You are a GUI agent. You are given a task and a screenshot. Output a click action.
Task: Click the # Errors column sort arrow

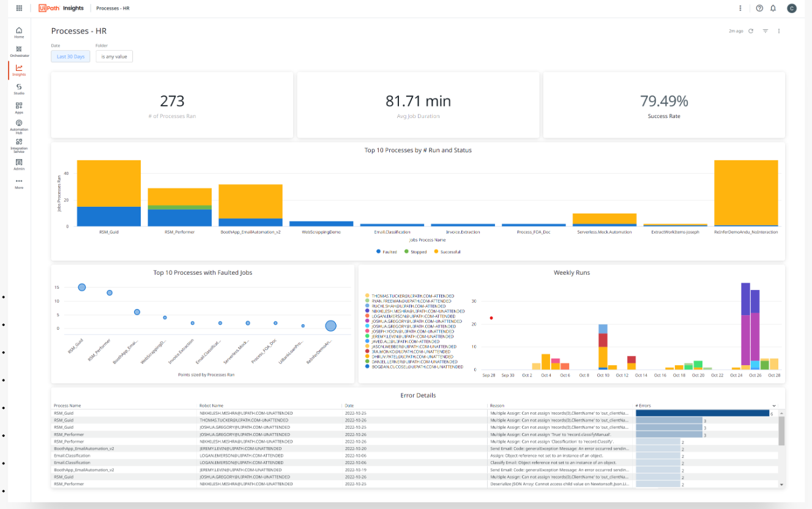point(774,406)
